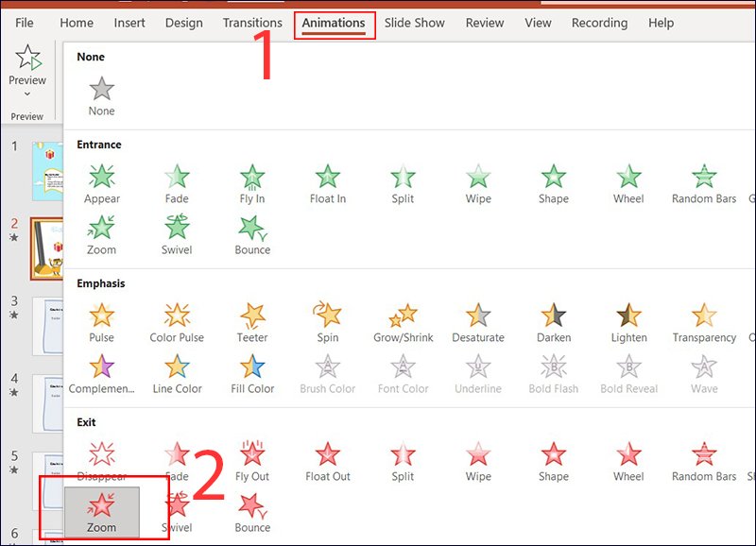Open slide 3 thumbnail in panel
The height and width of the screenshot is (546, 756).
[x=47, y=326]
